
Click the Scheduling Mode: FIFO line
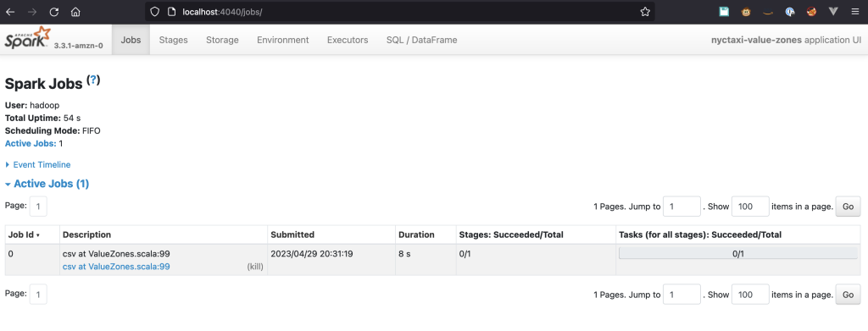pyautogui.click(x=53, y=131)
